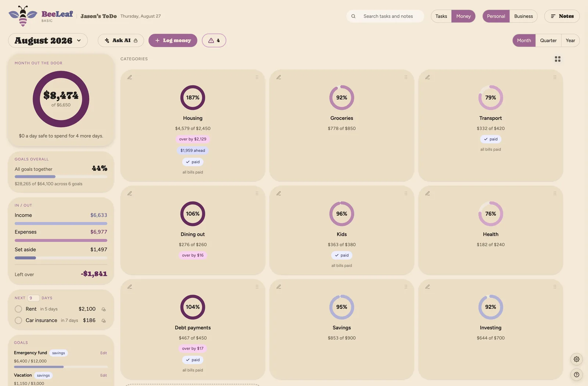Click the Groceries card drag handle
This screenshot has height=386, width=588.
406,77
